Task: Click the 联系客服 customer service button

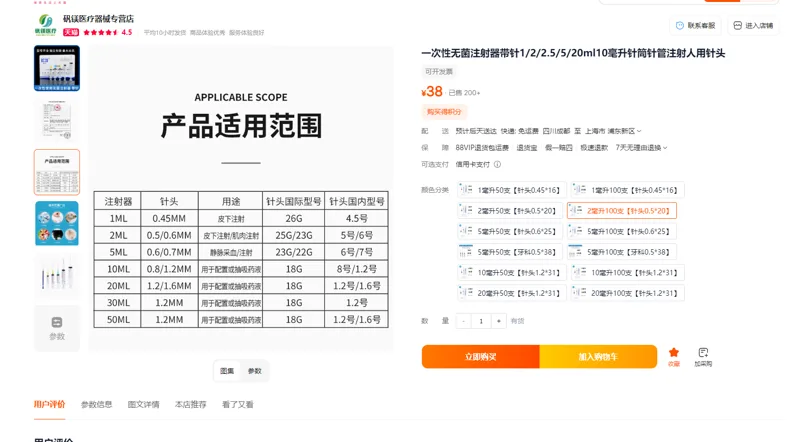Action: pyautogui.click(x=695, y=26)
